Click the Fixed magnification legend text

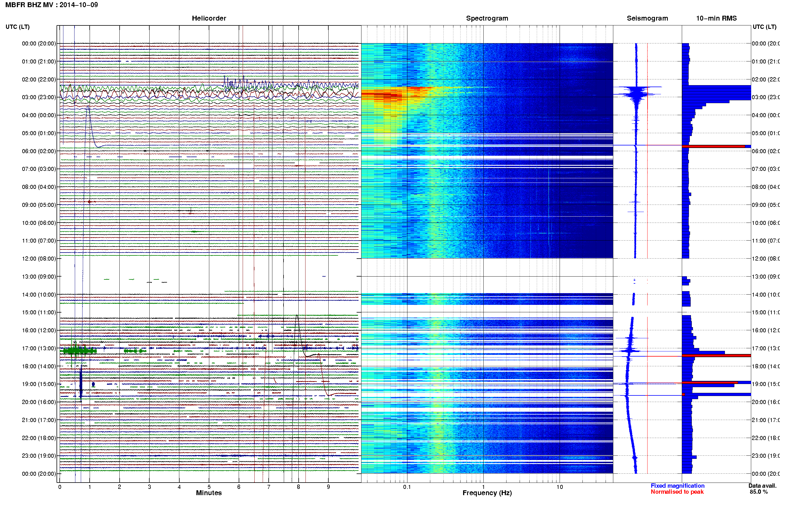pyautogui.click(x=678, y=486)
